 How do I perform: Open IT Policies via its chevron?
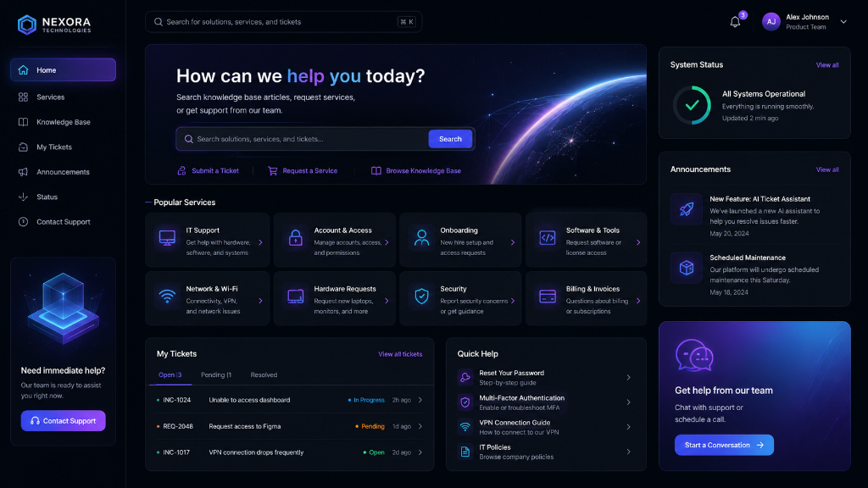pos(628,452)
